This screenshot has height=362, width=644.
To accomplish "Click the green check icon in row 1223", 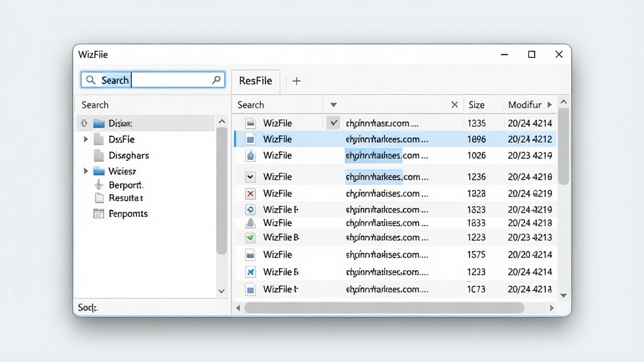I will pyautogui.click(x=250, y=237).
